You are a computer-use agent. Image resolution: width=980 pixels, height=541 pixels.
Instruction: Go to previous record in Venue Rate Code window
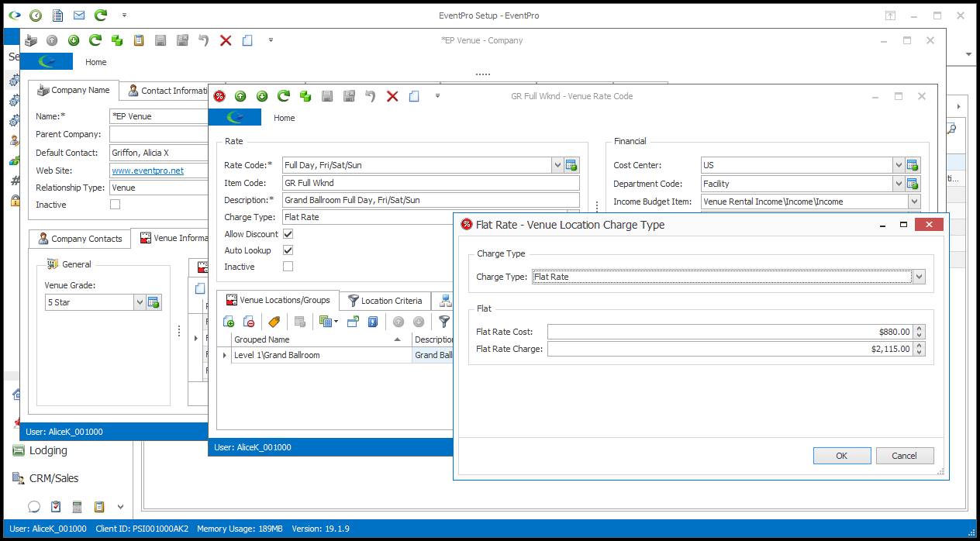click(x=240, y=96)
